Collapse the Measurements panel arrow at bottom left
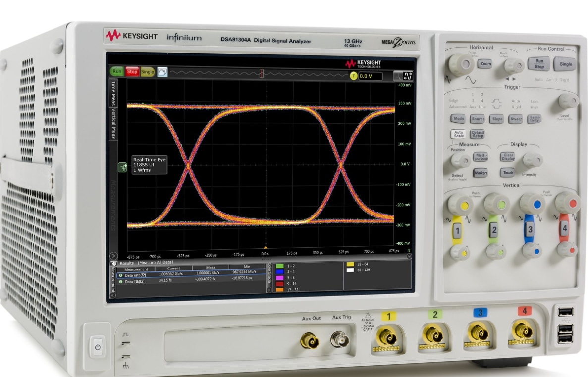Image resolution: width=588 pixels, height=377 pixels. coord(112,295)
